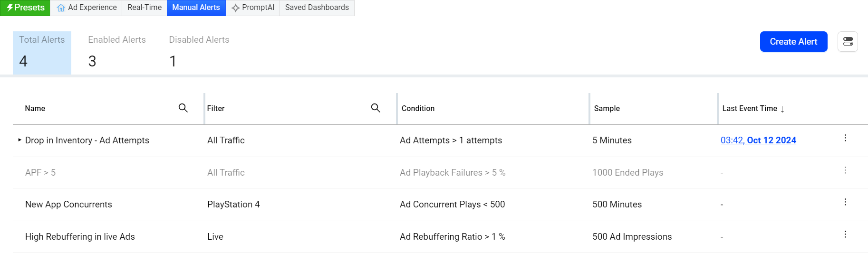
Task: Open the Presets lightning button
Action: [x=25, y=8]
